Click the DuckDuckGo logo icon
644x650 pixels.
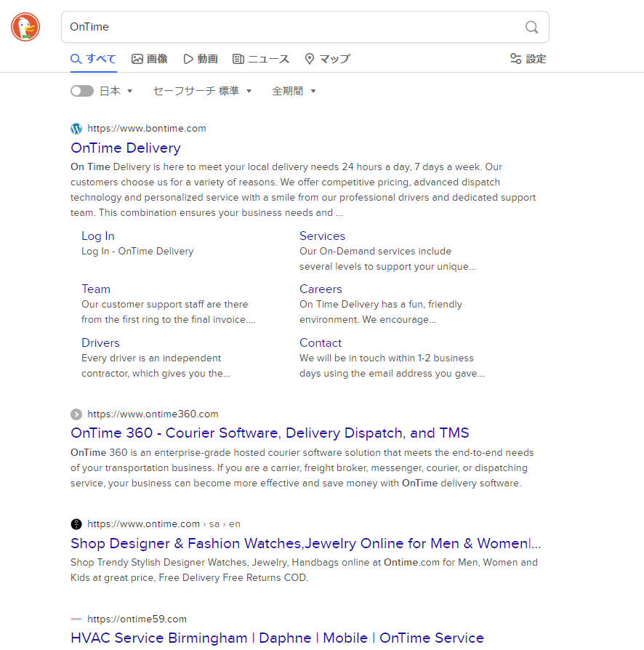point(25,27)
